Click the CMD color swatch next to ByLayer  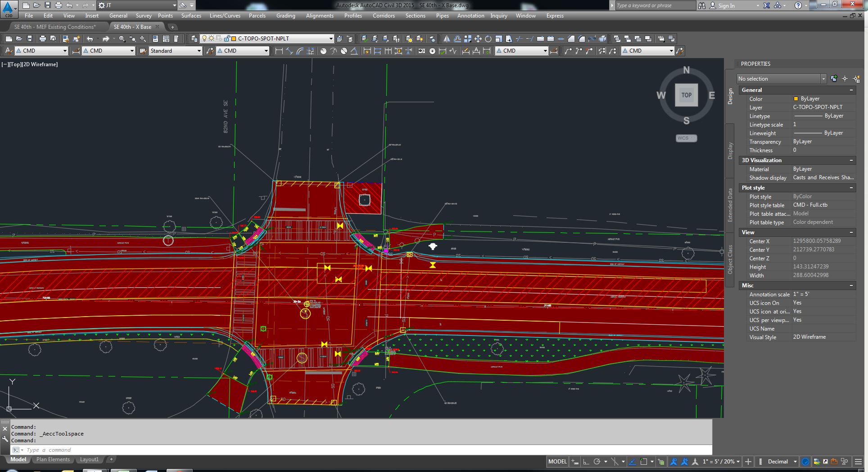pos(797,99)
